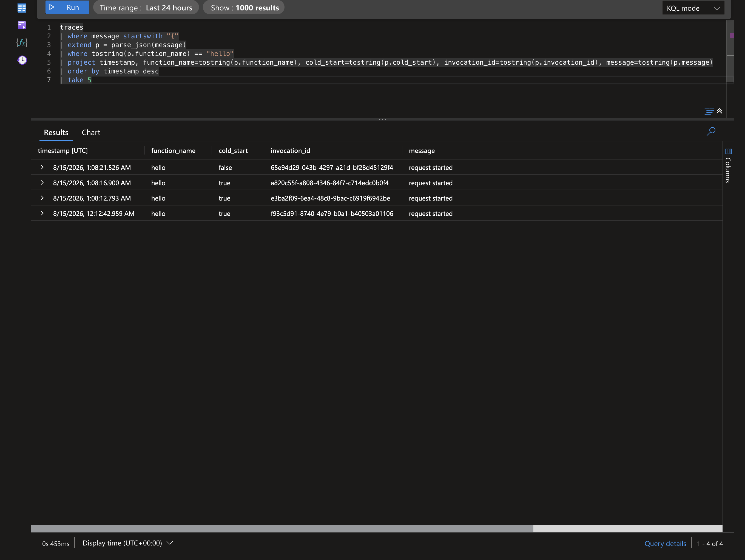Image resolution: width=745 pixels, height=560 pixels.
Task: Sort by function_name column header
Action: click(x=173, y=150)
